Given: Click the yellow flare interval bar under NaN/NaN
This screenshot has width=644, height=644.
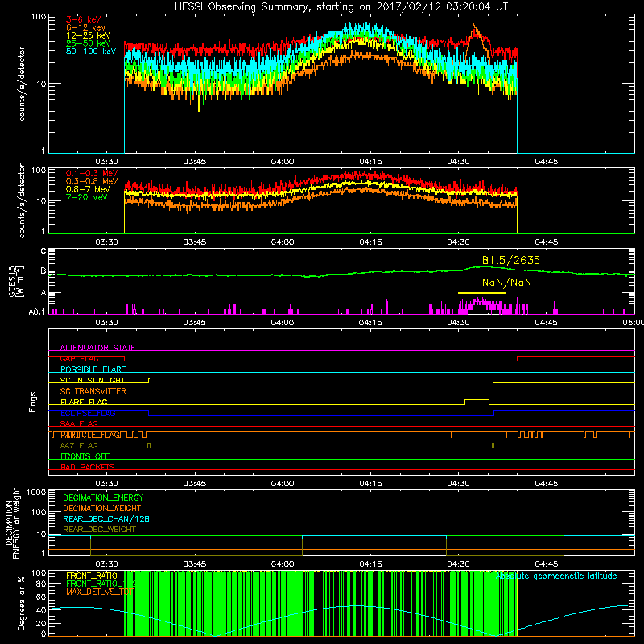Looking at the screenshot, I should click(x=481, y=293).
